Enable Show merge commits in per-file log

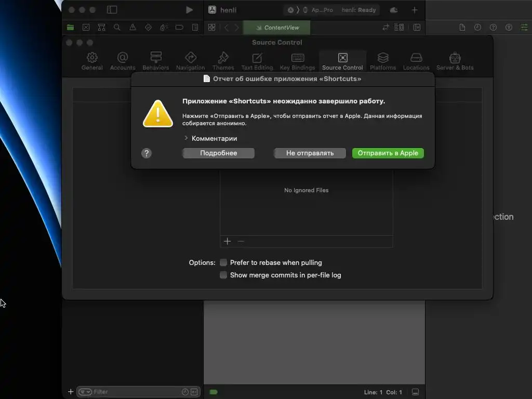(223, 275)
